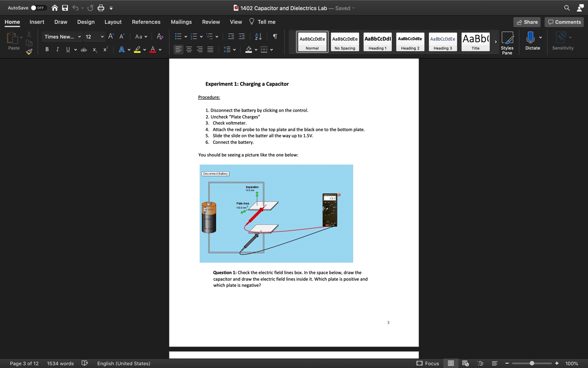Clear all formatting icon

point(160,37)
